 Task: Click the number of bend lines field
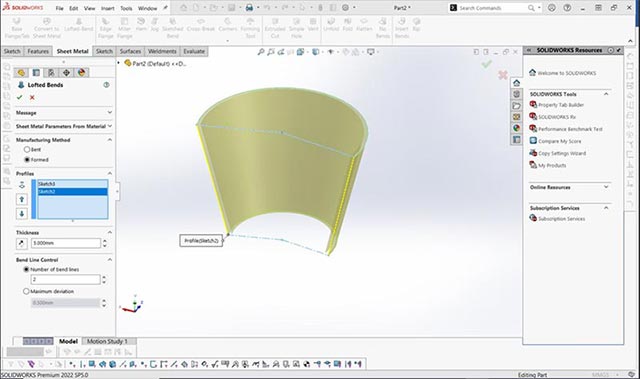[x=66, y=279]
